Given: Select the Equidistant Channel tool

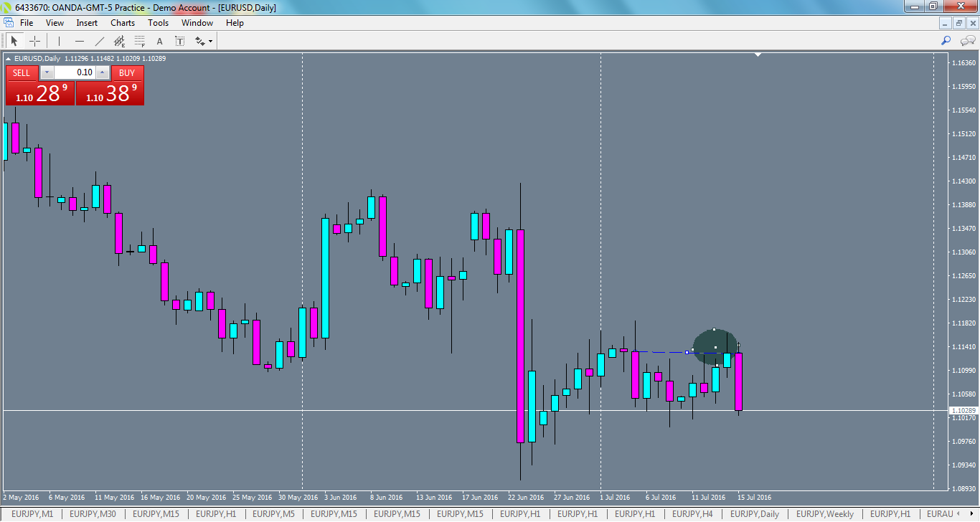Looking at the screenshot, I should pos(119,41).
